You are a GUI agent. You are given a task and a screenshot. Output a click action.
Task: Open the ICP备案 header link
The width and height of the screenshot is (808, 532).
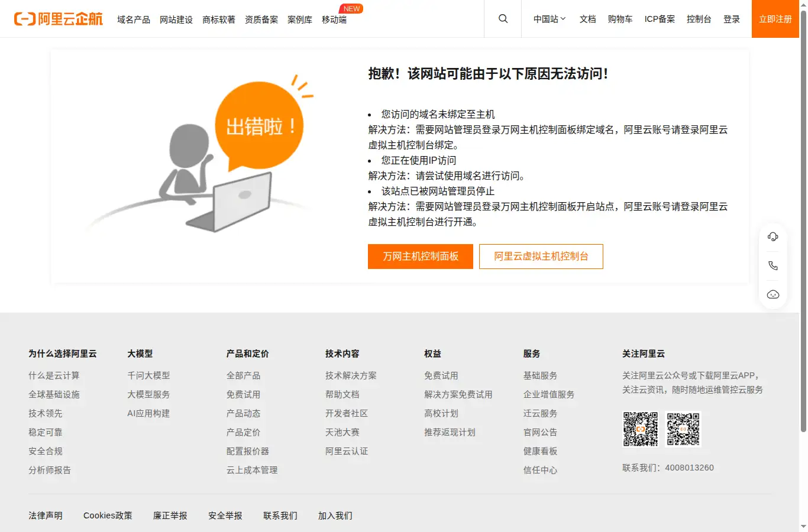coord(660,19)
